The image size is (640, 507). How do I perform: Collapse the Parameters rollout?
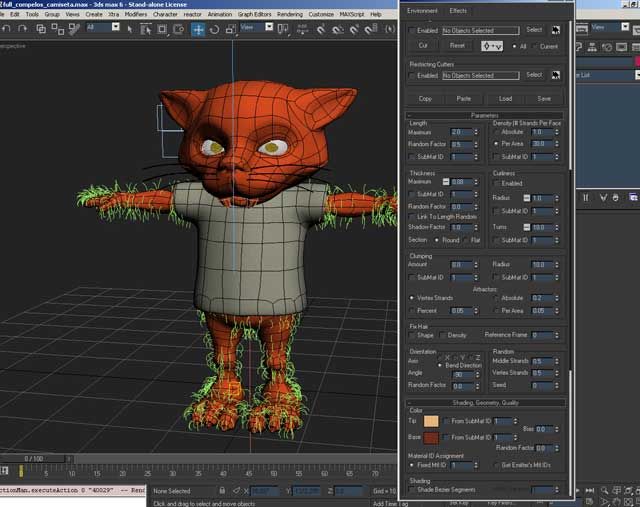coord(485,116)
